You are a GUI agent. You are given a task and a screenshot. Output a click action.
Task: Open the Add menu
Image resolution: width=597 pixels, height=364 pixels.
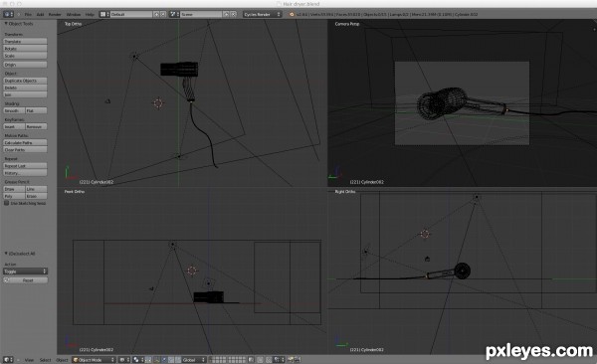(40, 15)
